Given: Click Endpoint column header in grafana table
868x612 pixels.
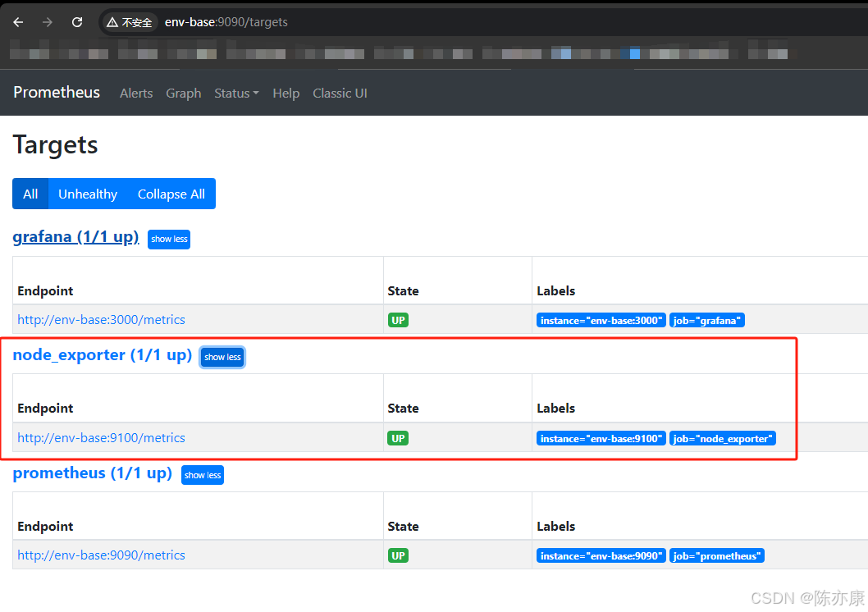Looking at the screenshot, I should [45, 290].
